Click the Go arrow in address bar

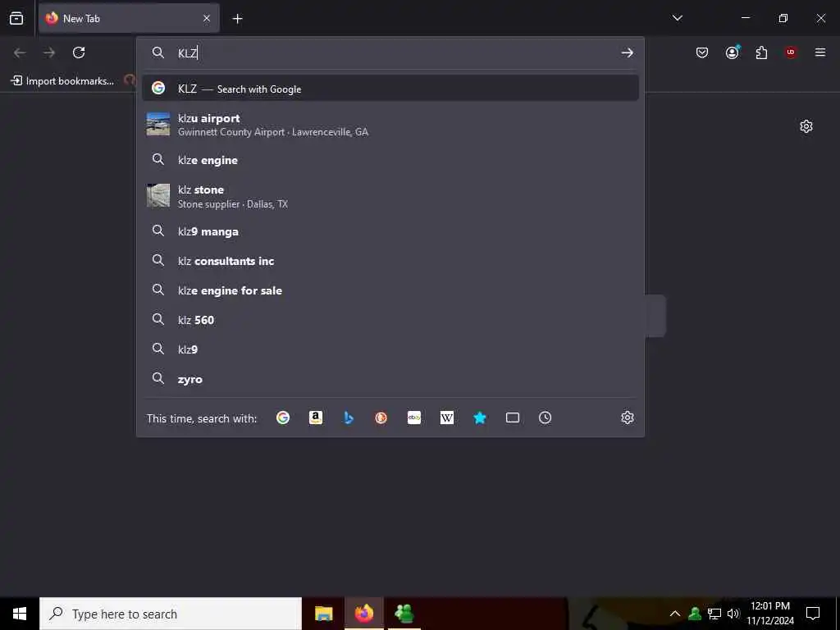[628, 52]
